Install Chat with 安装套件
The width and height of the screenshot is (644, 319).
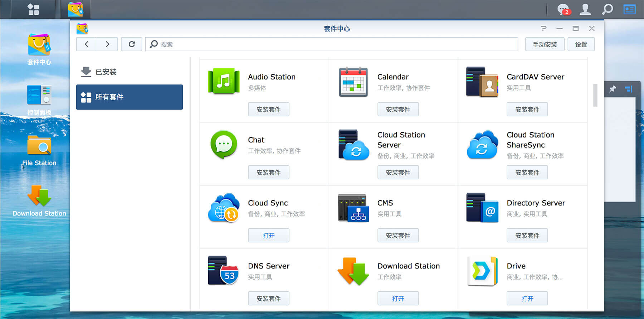coord(269,172)
